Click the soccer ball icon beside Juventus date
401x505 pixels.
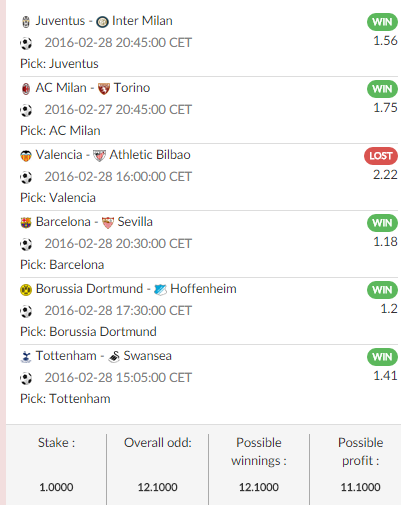26,43
